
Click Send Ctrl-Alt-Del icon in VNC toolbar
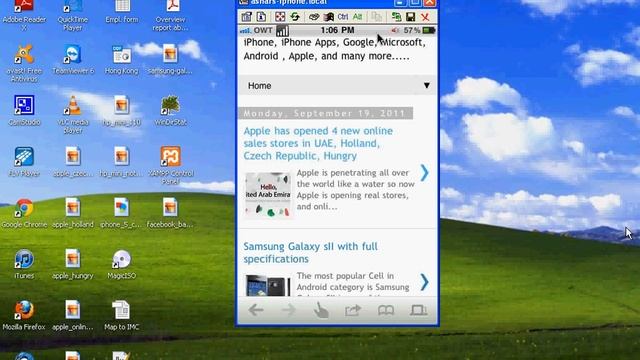[313, 17]
